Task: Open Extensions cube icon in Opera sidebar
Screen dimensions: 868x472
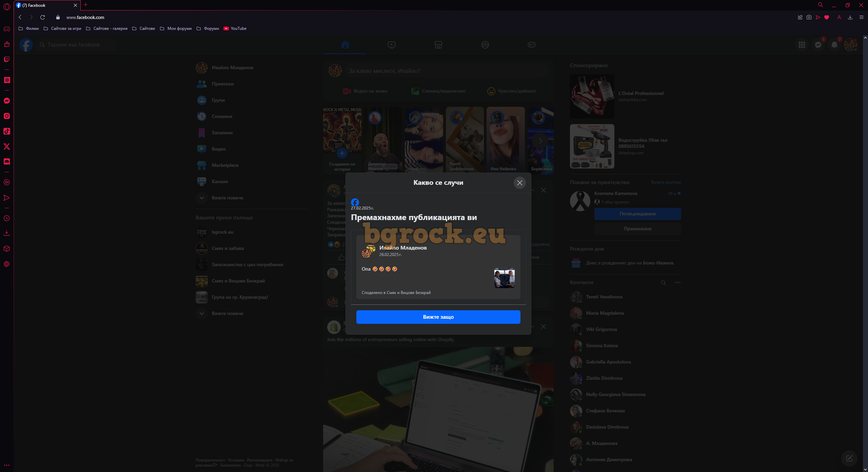Action: [x=7, y=249]
